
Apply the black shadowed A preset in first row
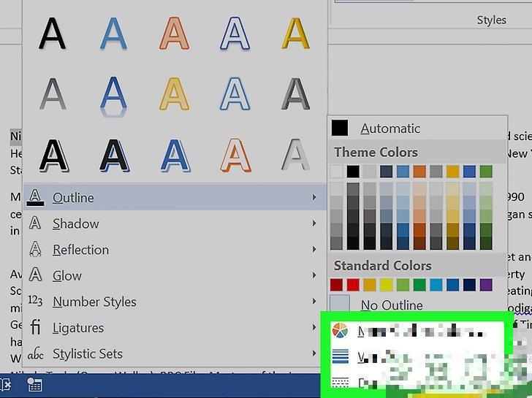click(53, 34)
